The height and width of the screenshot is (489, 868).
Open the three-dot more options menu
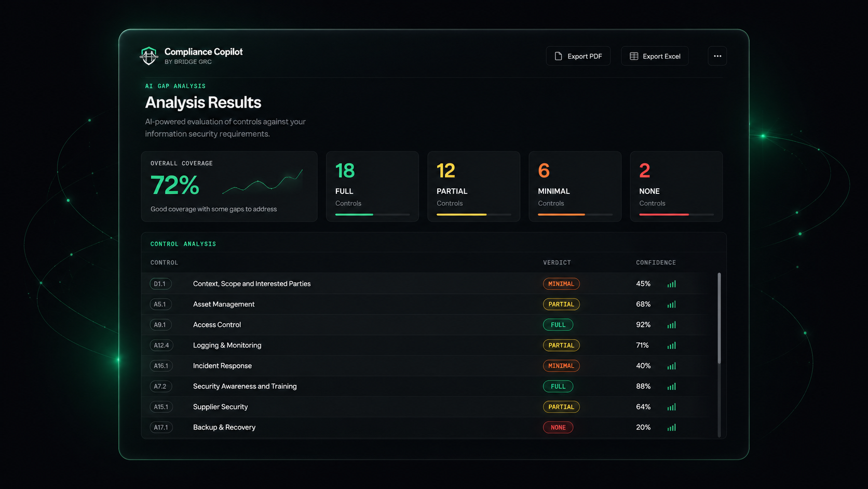click(x=717, y=56)
